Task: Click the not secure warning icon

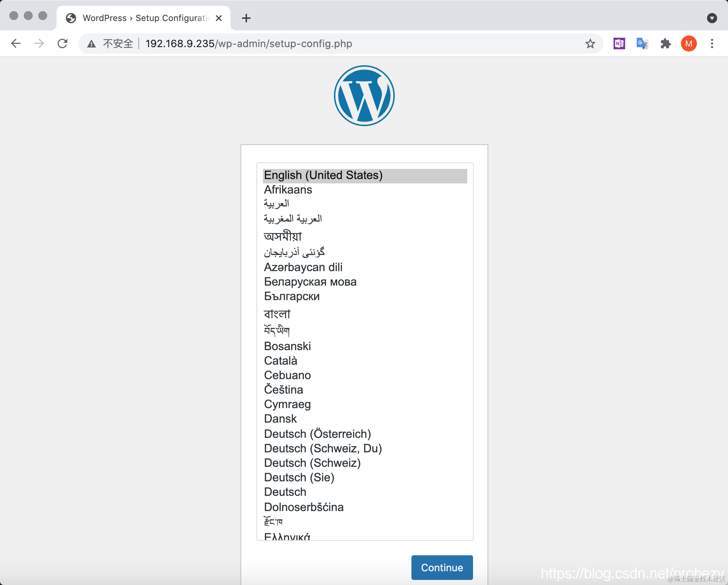Action: [x=92, y=44]
